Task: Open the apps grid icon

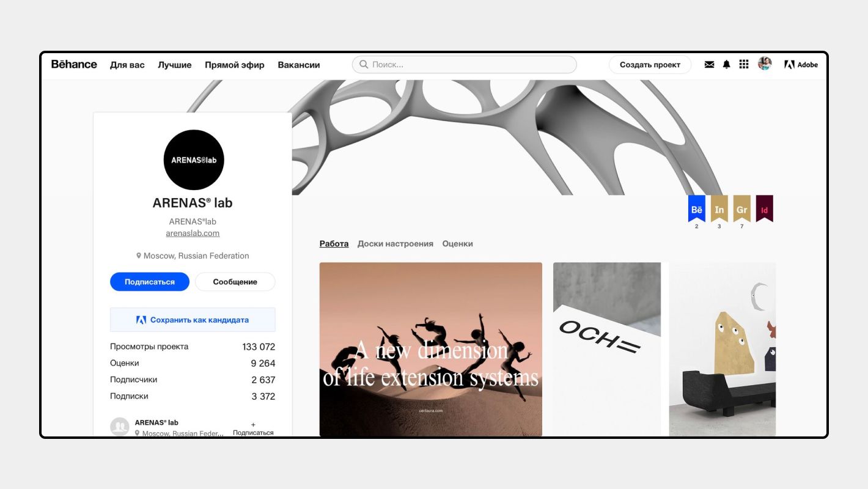Action: [x=745, y=64]
